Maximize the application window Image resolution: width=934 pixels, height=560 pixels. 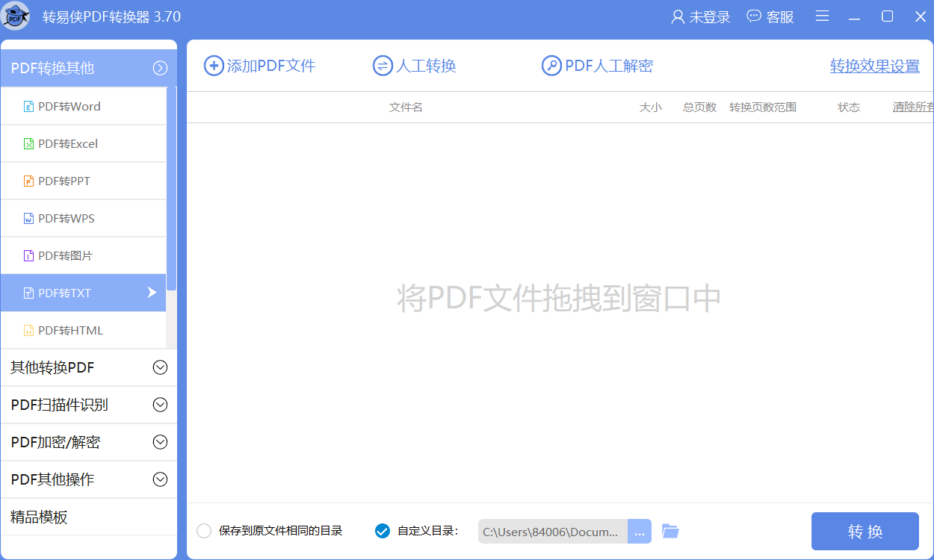pyautogui.click(x=888, y=16)
